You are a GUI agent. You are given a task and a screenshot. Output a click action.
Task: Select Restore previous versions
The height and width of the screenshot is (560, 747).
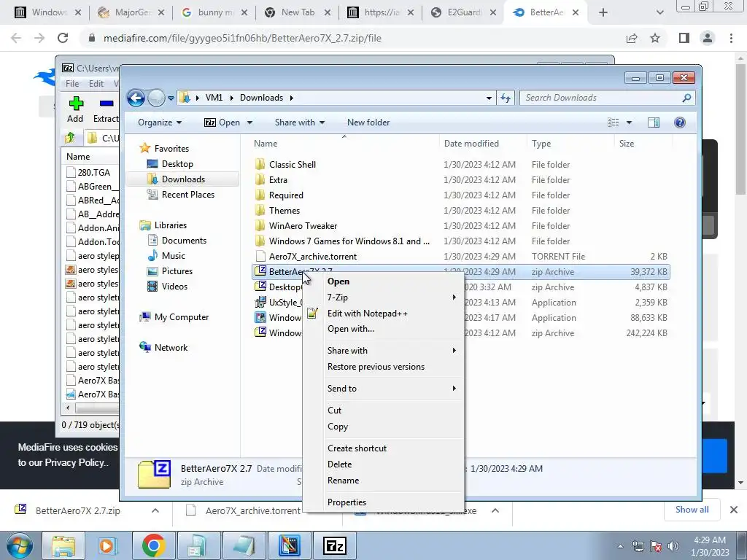[x=384, y=367]
